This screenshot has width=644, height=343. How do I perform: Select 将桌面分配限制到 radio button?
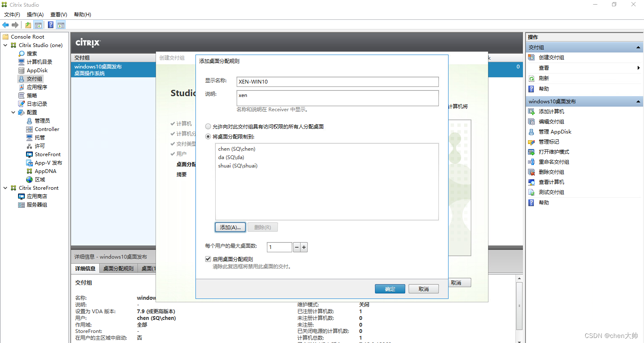click(208, 136)
